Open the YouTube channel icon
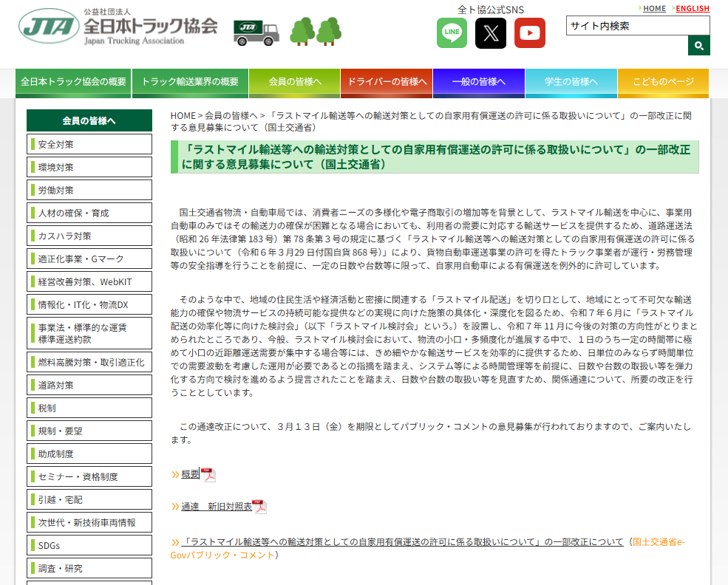Image resolution: width=728 pixels, height=585 pixels. point(530,33)
